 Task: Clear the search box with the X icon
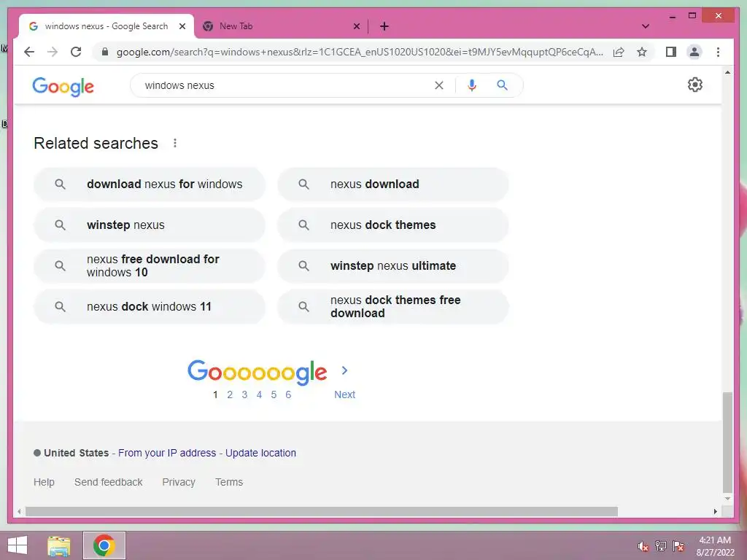(438, 85)
